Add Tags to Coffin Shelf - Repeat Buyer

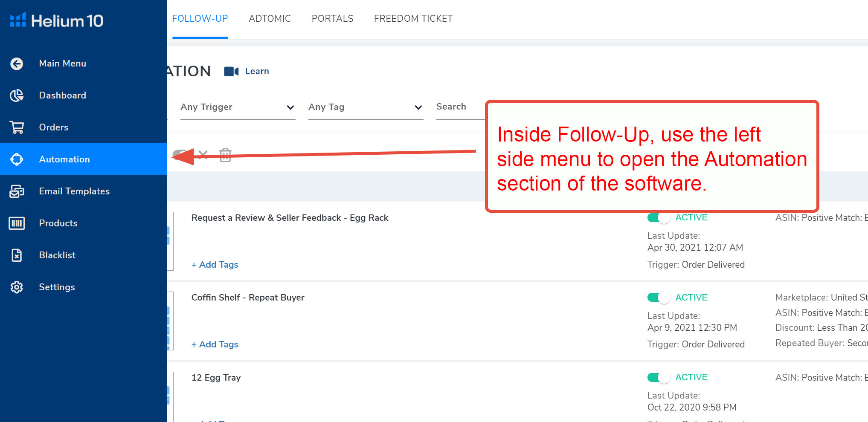tap(215, 344)
